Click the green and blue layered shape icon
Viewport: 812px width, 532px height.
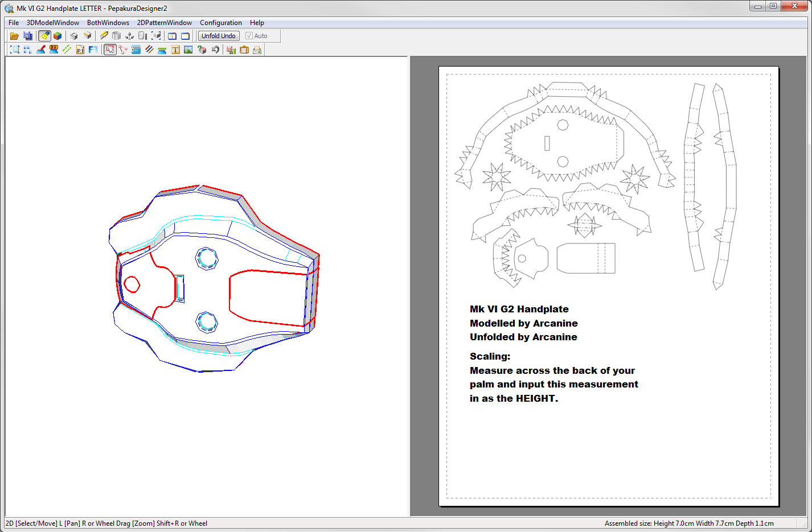[162, 50]
